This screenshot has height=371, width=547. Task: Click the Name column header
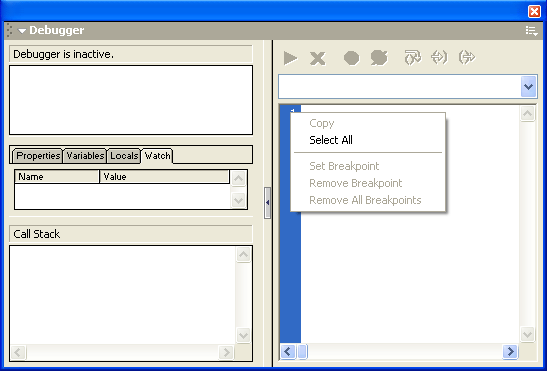click(57, 177)
